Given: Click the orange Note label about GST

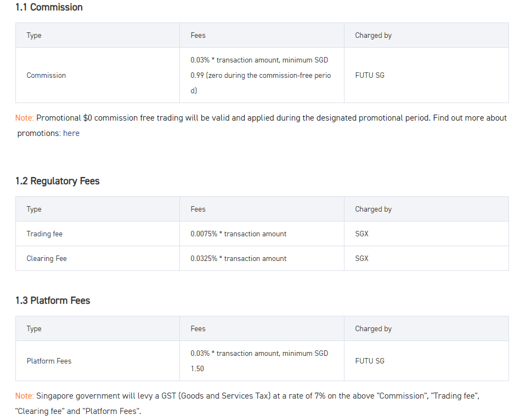Looking at the screenshot, I should [24, 395].
